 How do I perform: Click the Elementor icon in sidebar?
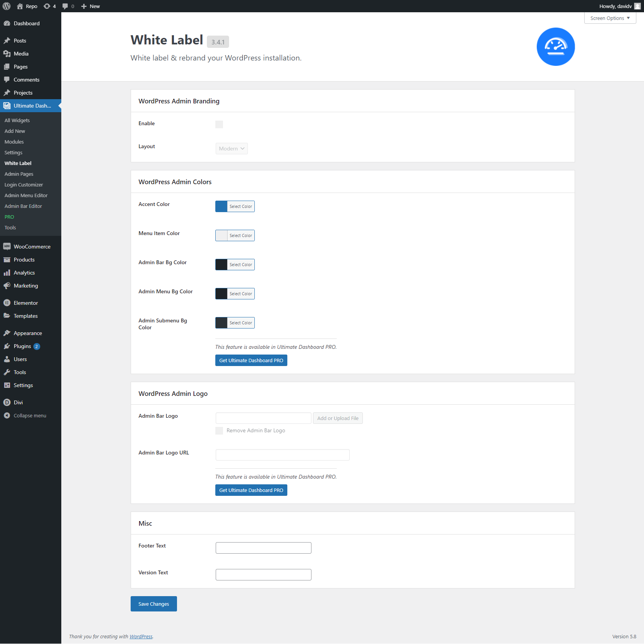click(x=7, y=303)
